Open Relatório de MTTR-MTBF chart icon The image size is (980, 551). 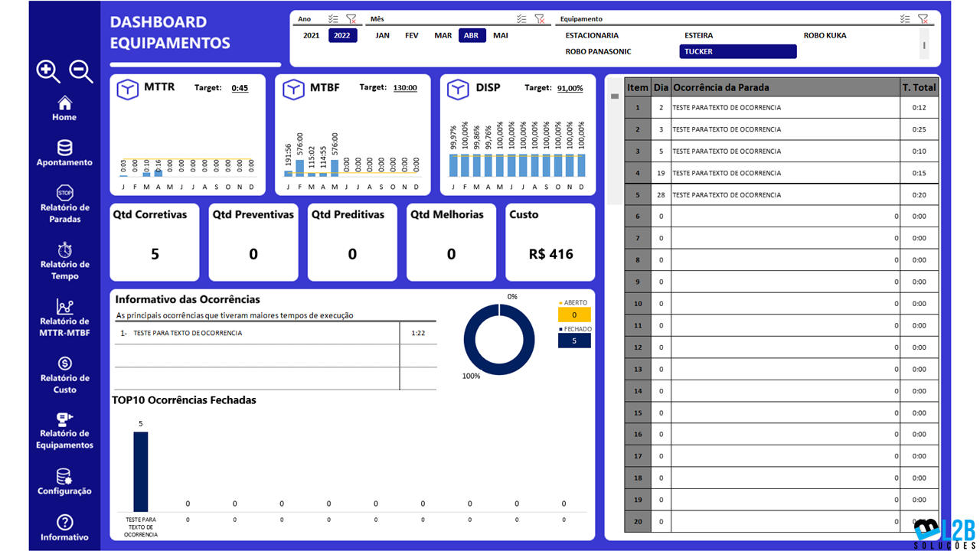click(x=64, y=307)
